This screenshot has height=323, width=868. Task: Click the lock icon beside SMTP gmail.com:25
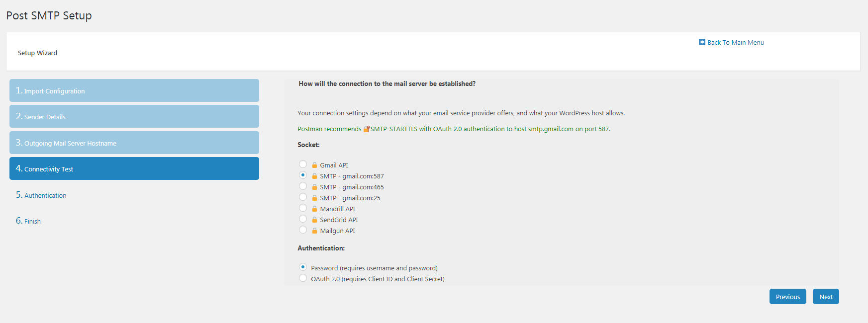[314, 198]
